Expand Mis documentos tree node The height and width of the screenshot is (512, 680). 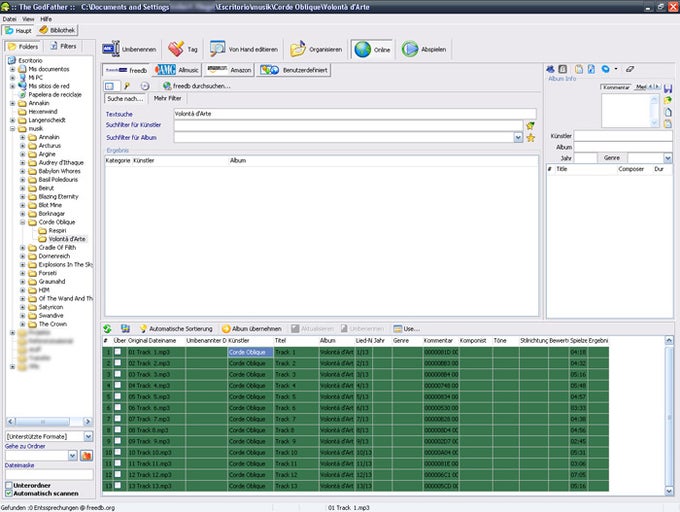pos(13,69)
